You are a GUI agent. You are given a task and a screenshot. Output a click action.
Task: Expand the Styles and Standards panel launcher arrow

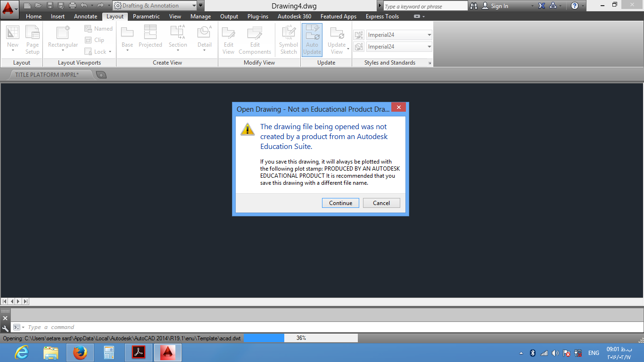coord(429,63)
